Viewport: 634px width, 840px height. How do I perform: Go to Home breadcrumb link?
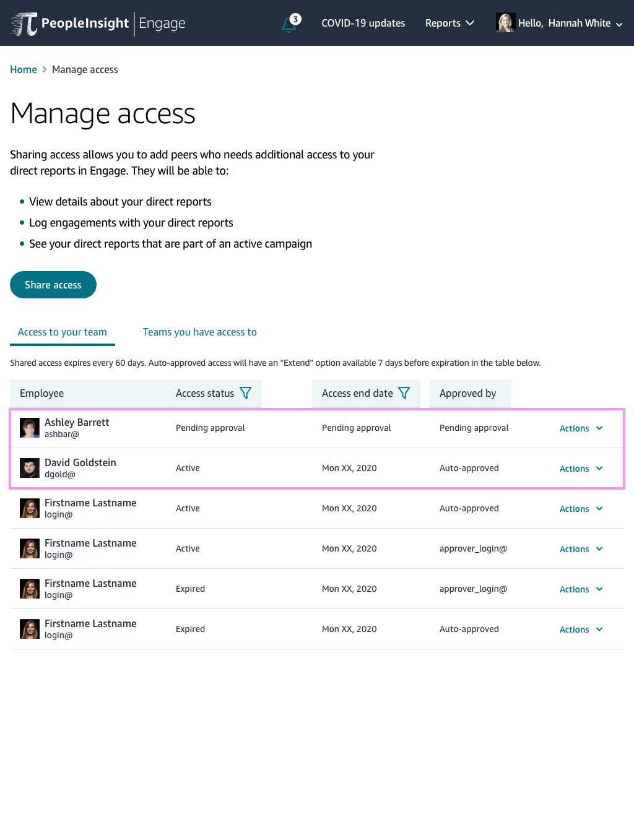tap(24, 69)
